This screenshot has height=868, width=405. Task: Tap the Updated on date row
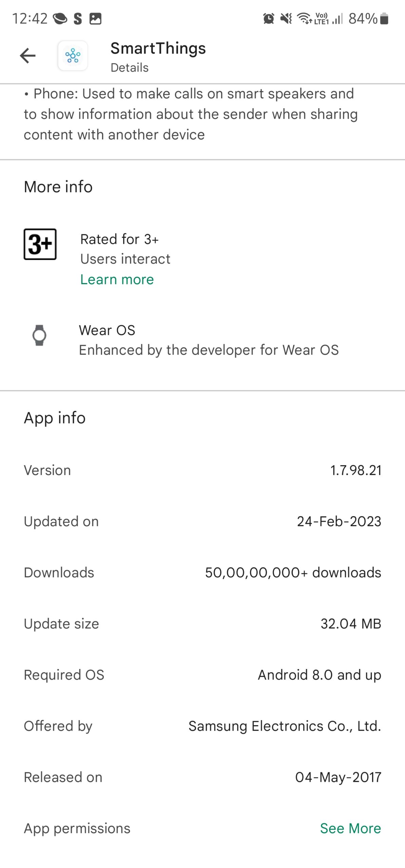point(203,521)
